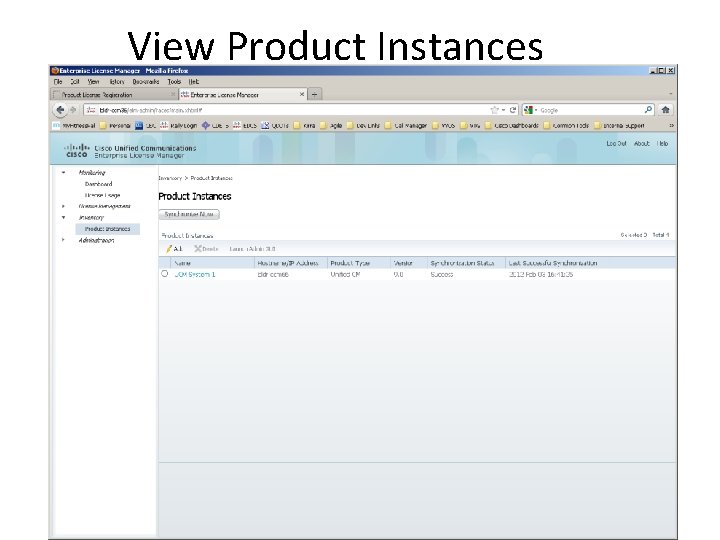The width and height of the screenshot is (720, 540).
Task: Open the Help menu in menu bar
Action: tap(194, 82)
